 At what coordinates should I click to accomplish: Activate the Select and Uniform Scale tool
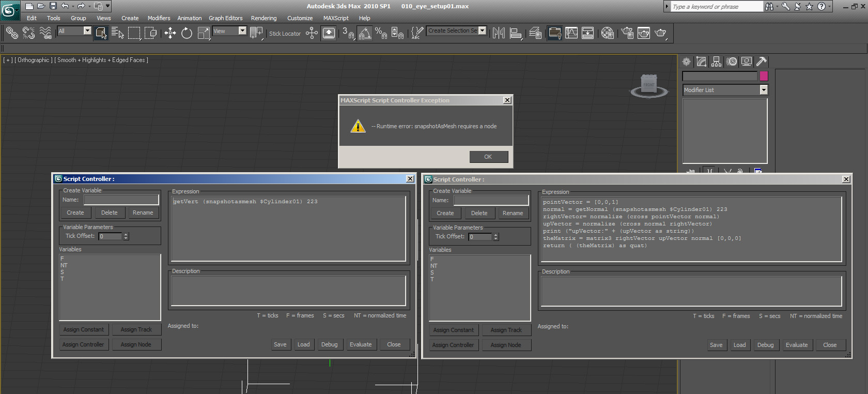coord(204,33)
